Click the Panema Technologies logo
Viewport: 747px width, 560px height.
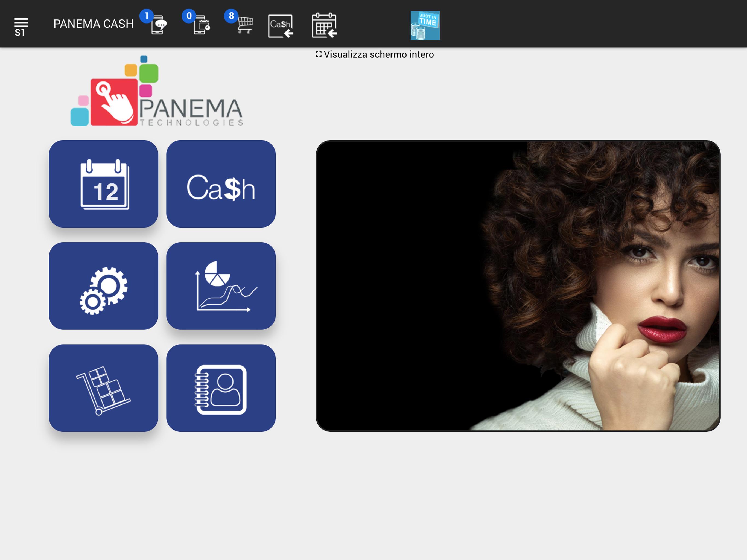click(157, 91)
